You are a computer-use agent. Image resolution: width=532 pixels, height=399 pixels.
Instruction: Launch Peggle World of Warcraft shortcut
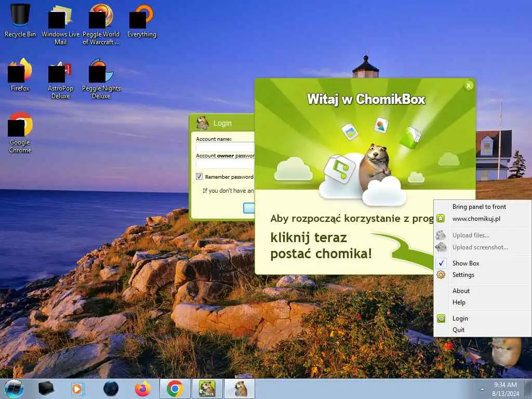pos(101,24)
